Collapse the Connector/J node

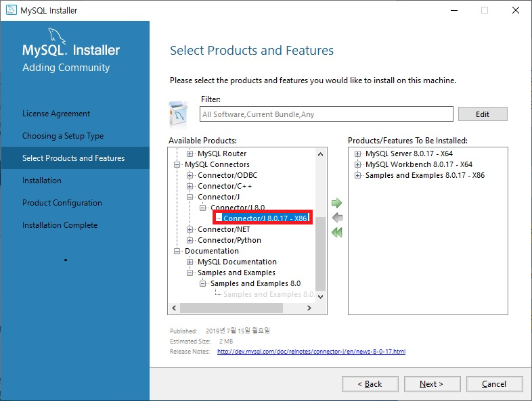pyautogui.click(x=190, y=197)
